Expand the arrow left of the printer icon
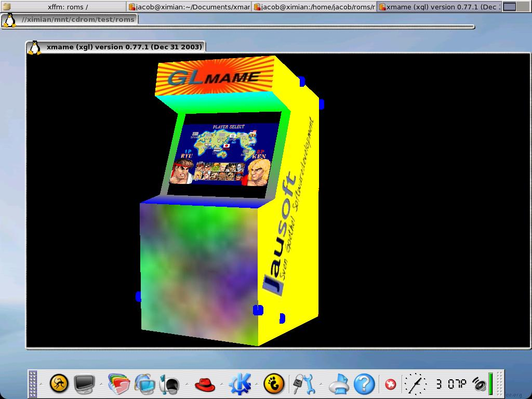 point(321,384)
